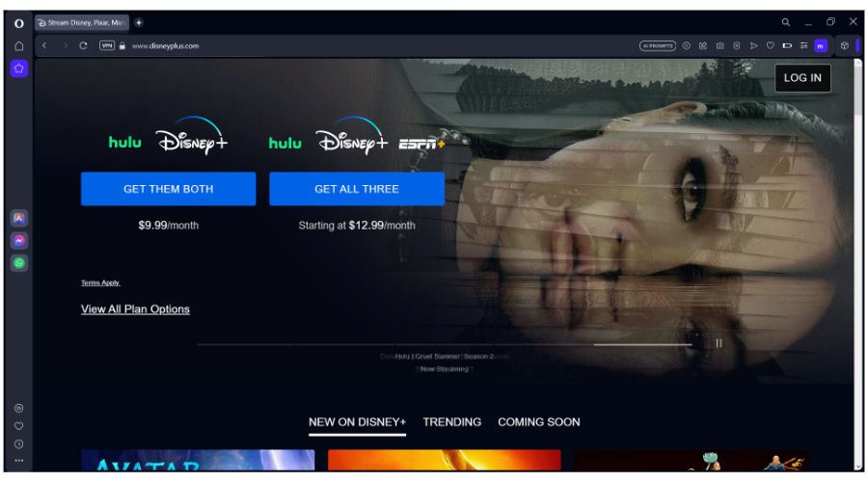This screenshot has height=482, width=868.
Task: Open View All Plan Options link
Action: (135, 309)
